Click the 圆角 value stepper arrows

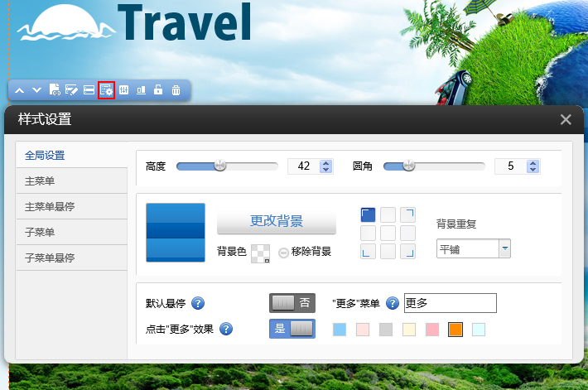tap(533, 166)
